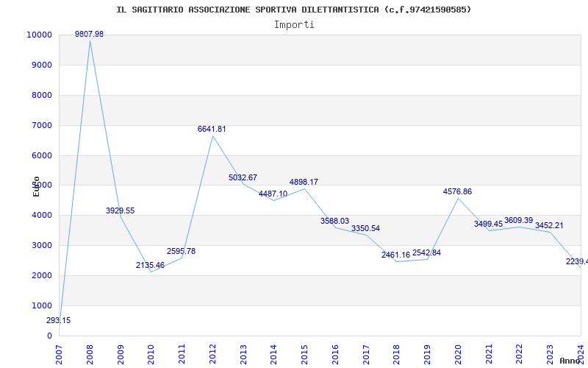Select the x-axis year 2020
Image resolution: width=588 pixels, height=368 pixels.
[458, 355]
